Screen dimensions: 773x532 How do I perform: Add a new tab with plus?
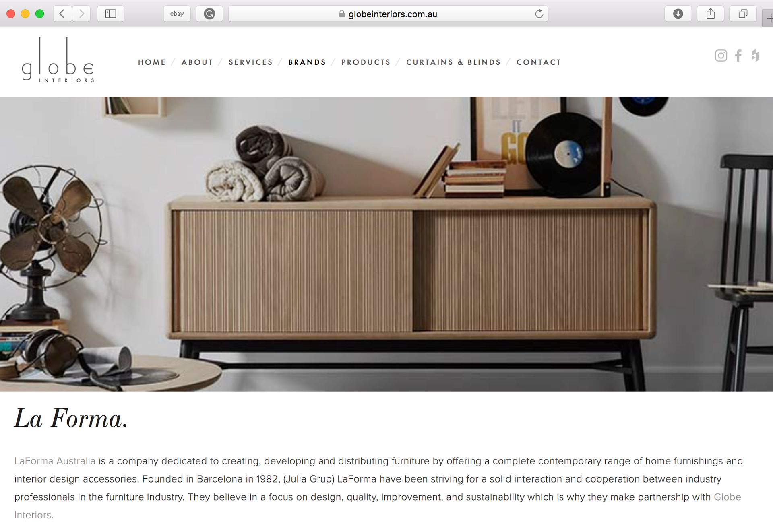769,19
